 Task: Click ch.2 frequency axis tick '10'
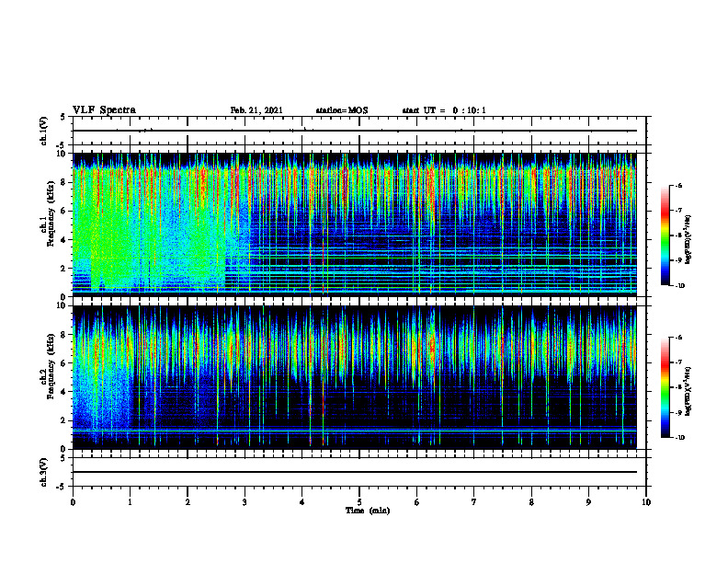pos(63,305)
